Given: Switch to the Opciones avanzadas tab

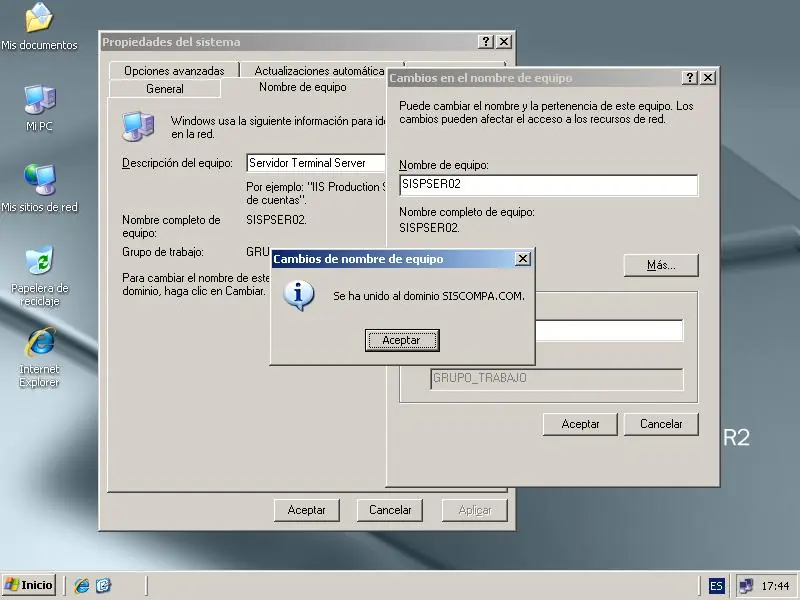Looking at the screenshot, I should (174, 71).
